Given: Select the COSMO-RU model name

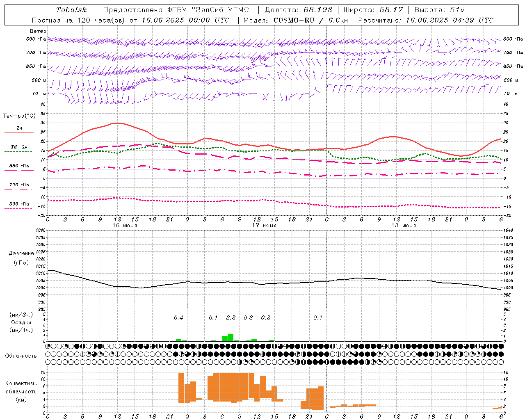Looking at the screenshot, I should click(294, 20).
